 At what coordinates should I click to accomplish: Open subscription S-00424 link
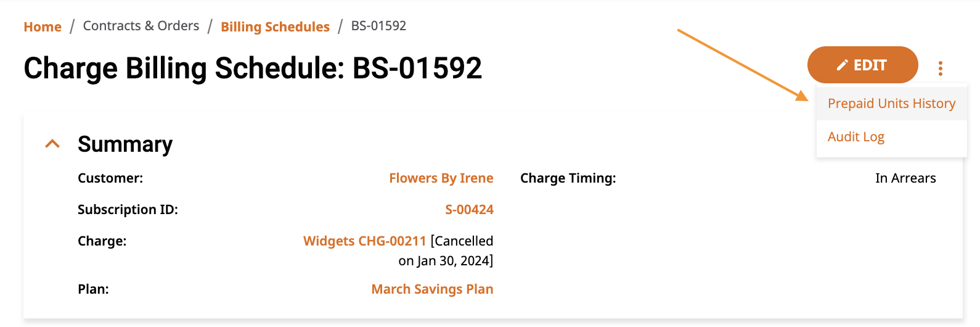tap(470, 210)
